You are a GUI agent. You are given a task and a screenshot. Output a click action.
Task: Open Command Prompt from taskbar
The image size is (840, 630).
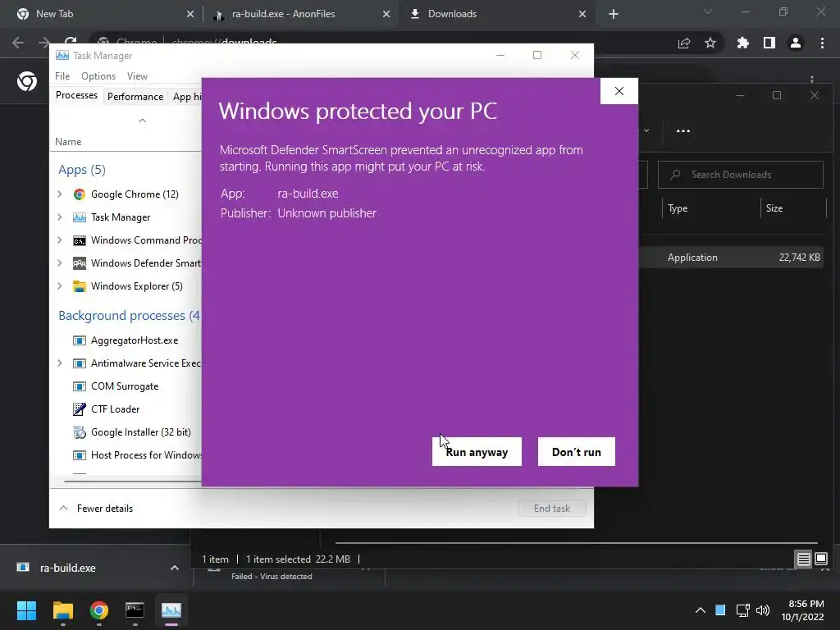[x=135, y=610]
